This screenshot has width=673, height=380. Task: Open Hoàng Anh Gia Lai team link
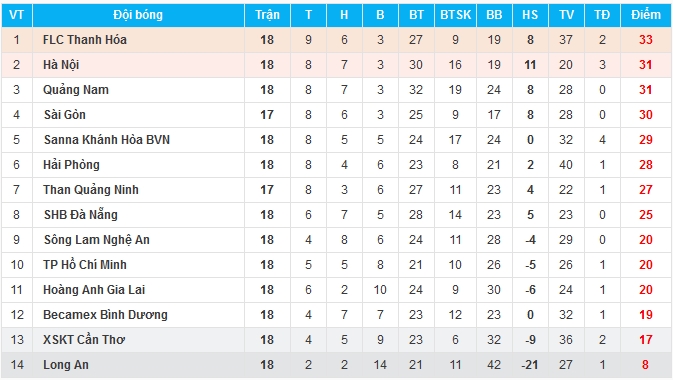pos(94,289)
